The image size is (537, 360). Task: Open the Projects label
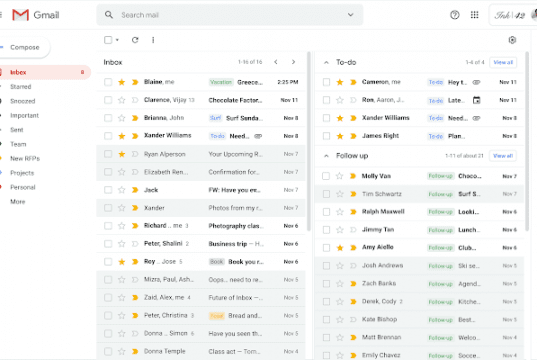[22, 173]
